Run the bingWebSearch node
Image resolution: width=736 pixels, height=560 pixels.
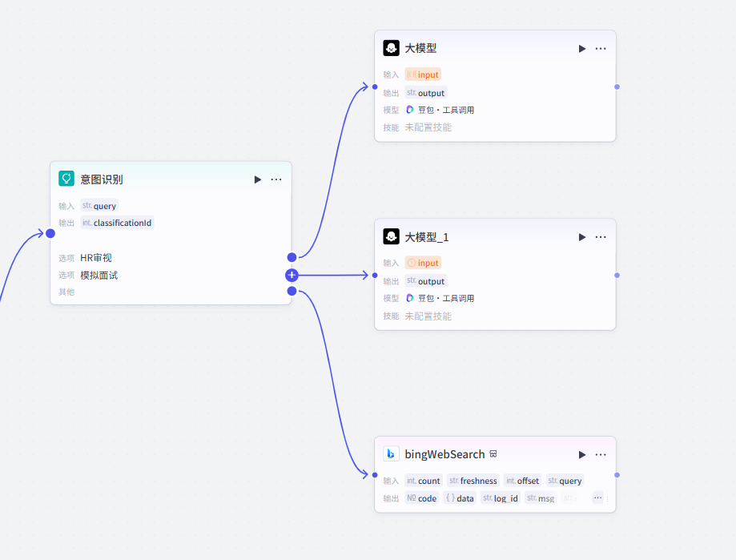(x=582, y=454)
